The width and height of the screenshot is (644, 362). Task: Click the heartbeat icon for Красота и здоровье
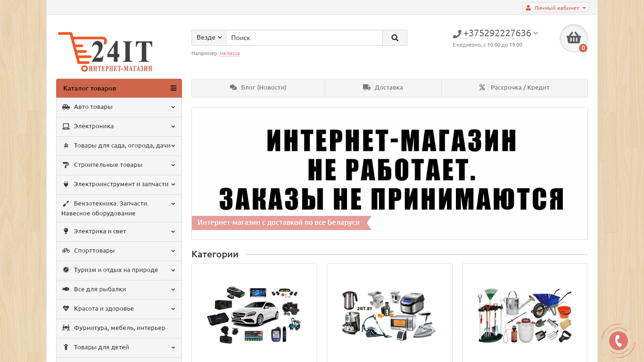point(66,309)
